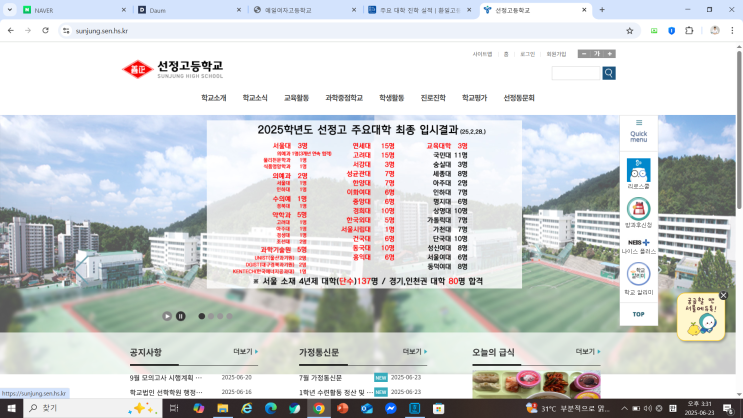Open the Chrome profile avatar
Screen dimensions: 743x418
[715, 30]
